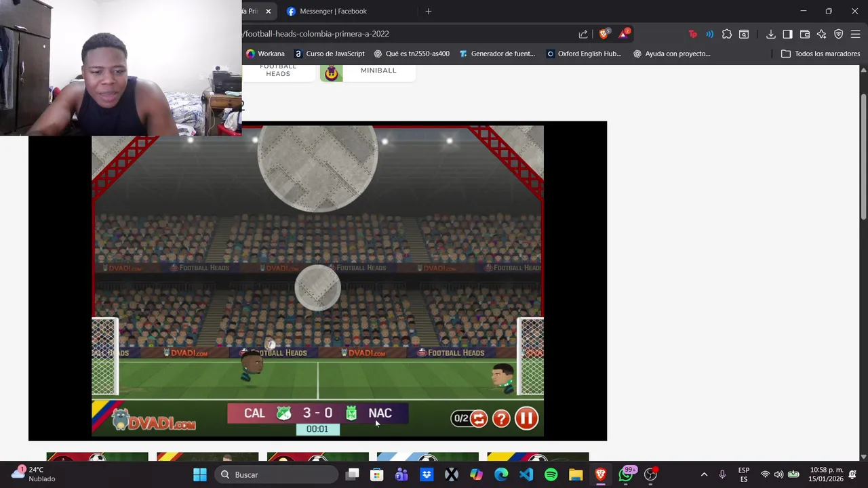Click the CAL team name on scoreboard
The image size is (868, 488).
coord(254,413)
